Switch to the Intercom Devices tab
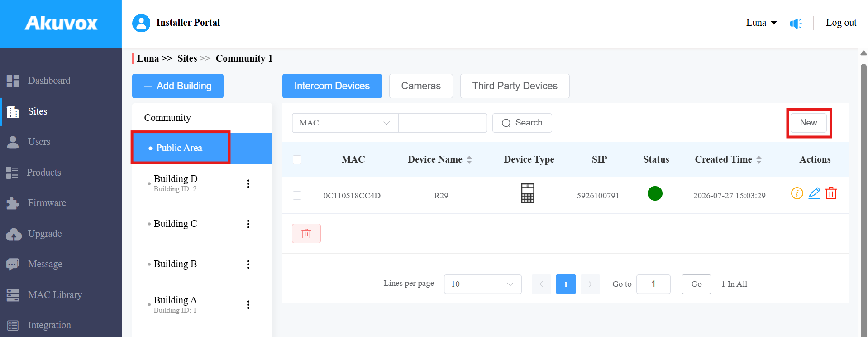The image size is (868, 337). click(332, 86)
